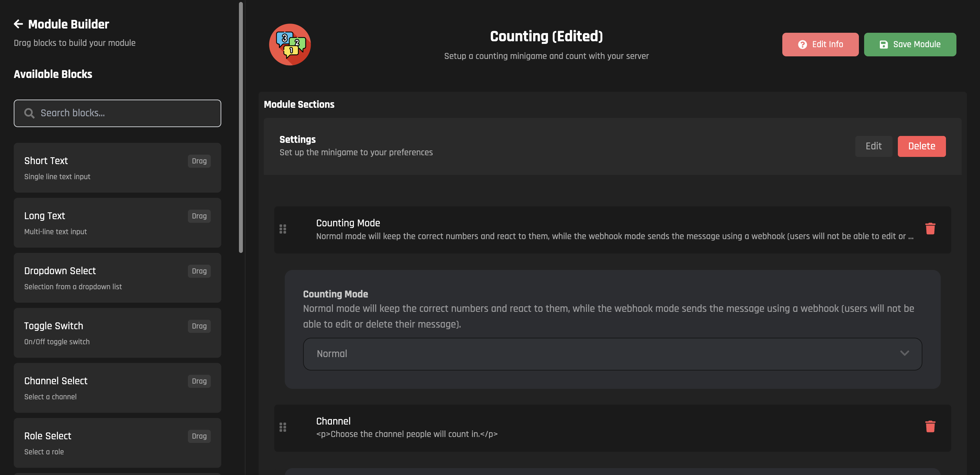Click the Drag tag on Channel Select
Image resolution: width=980 pixels, height=475 pixels.
(x=199, y=381)
